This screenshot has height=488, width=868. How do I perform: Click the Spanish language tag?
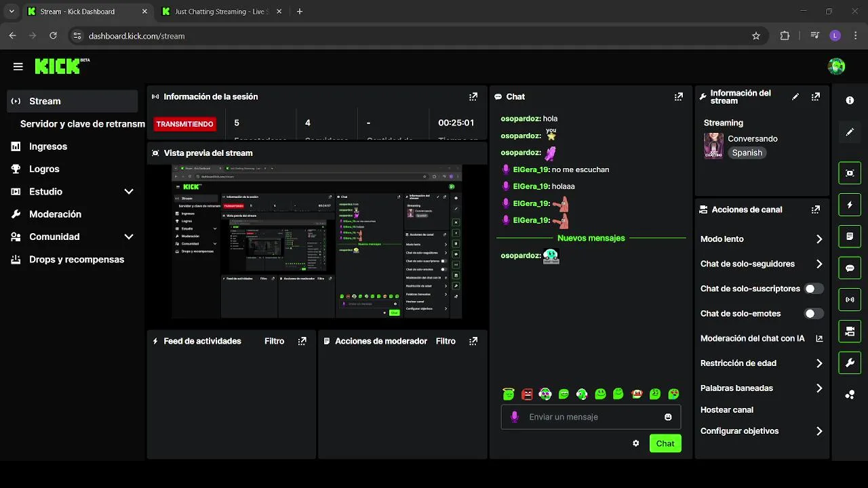(x=747, y=153)
